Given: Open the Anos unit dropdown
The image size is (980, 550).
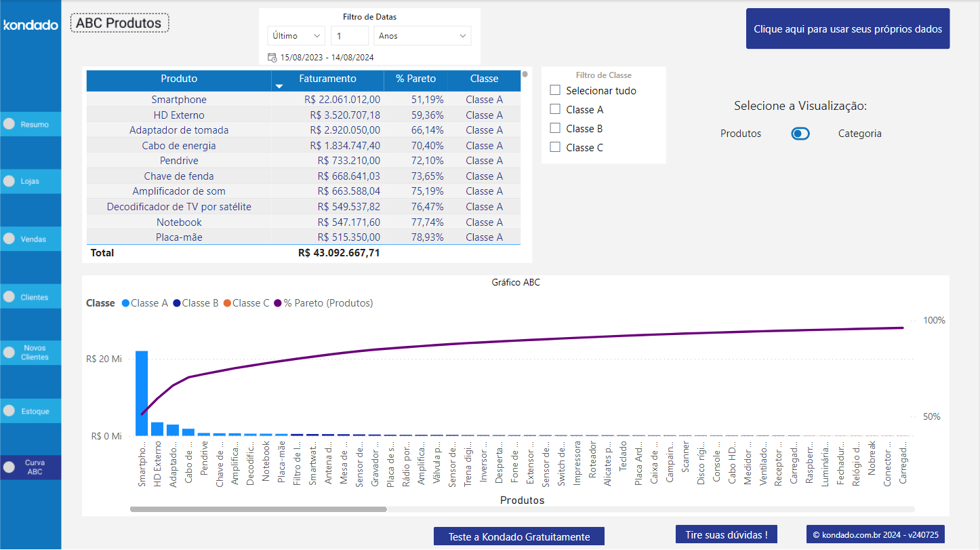Looking at the screenshot, I should pos(422,35).
